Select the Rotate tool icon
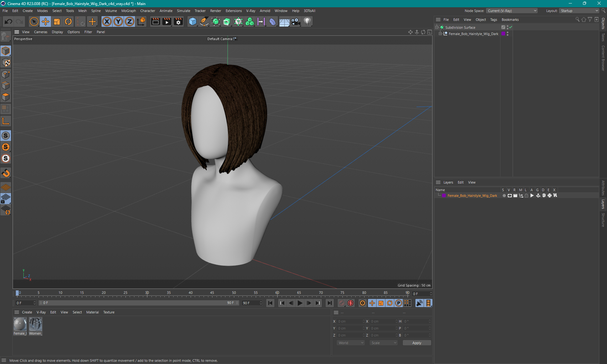This screenshot has width=607, height=364. click(68, 21)
